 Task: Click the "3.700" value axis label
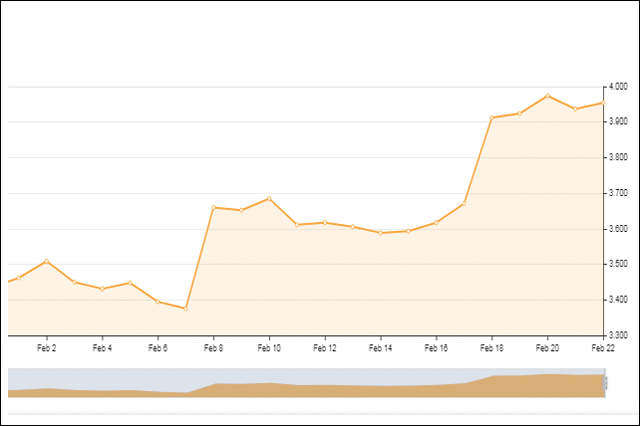click(x=618, y=193)
